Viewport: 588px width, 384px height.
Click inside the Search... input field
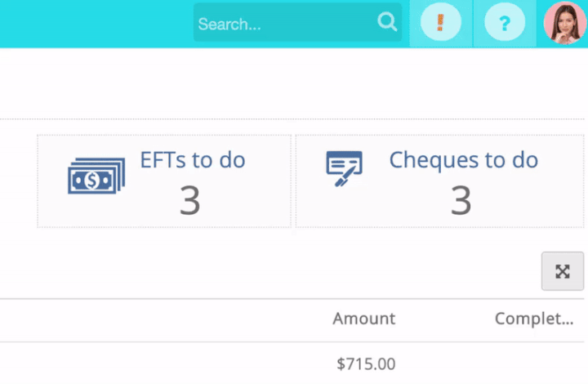click(285, 23)
